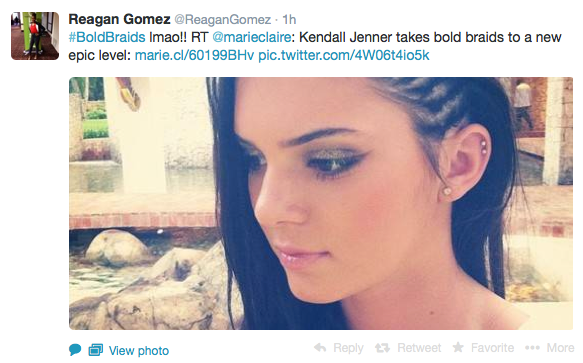
Task: Go to the @marieclaire mention
Action: point(252,37)
